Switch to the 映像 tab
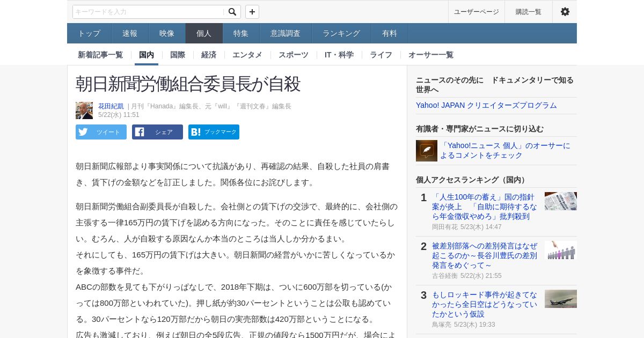 pos(167,33)
